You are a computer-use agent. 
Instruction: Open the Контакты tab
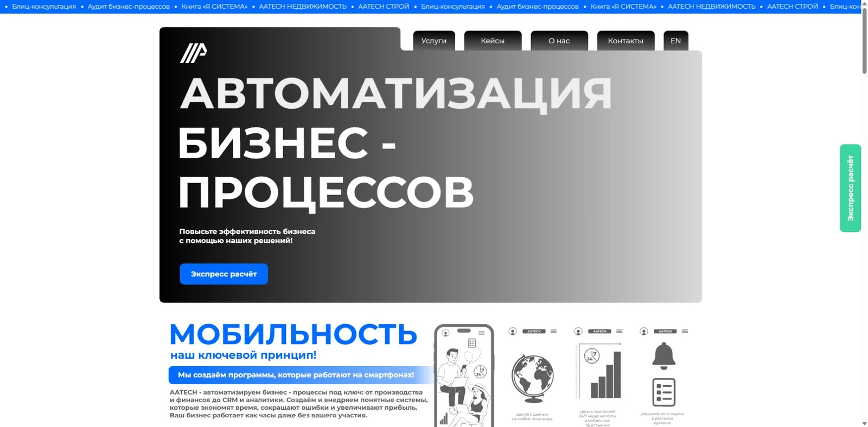[x=626, y=41]
